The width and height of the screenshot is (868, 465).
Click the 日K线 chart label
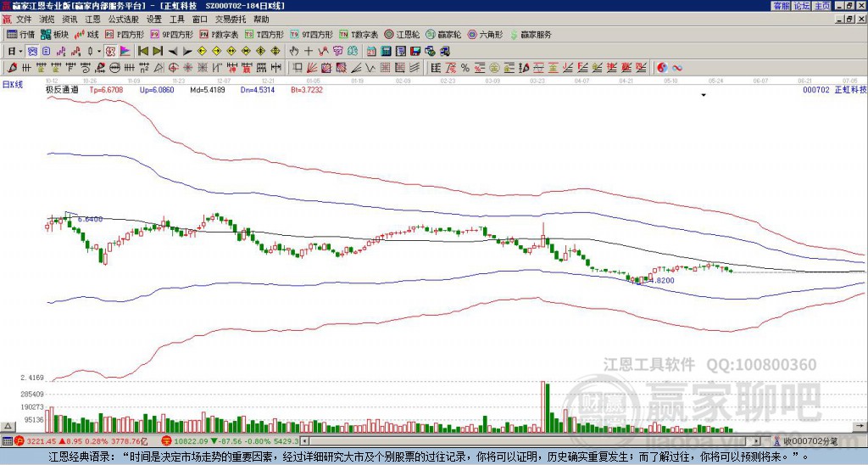click(x=12, y=85)
